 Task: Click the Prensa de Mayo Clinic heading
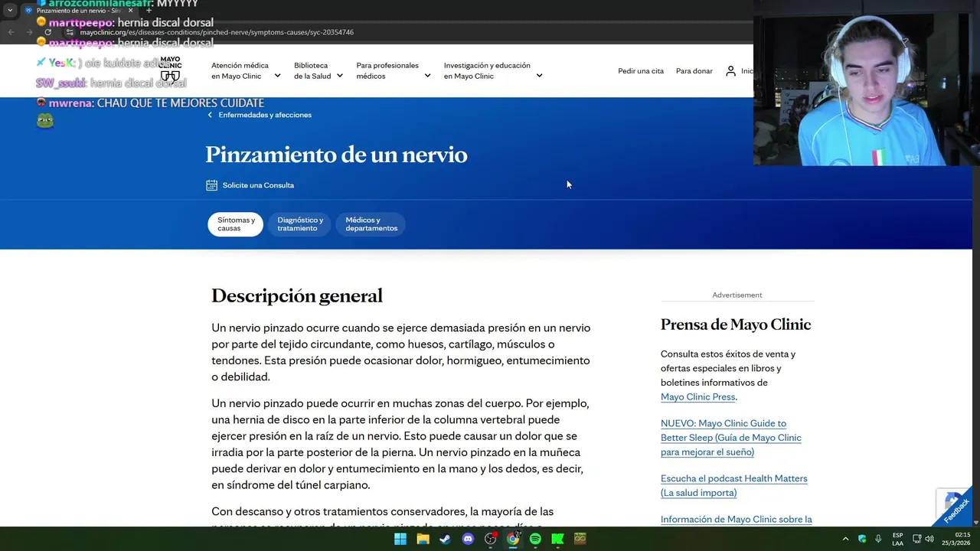(x=736, y=324)
